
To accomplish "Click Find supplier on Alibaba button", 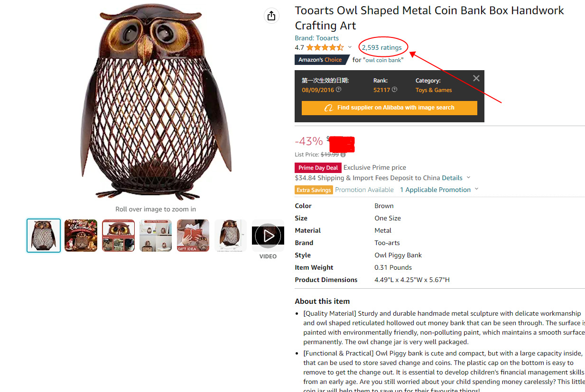I will coord(389,108).
